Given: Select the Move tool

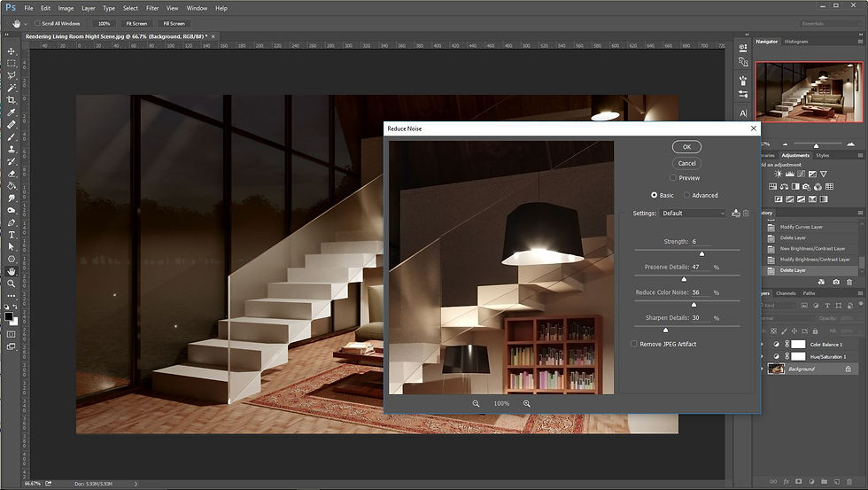Looking at the screenshot, I should (11, 51).
